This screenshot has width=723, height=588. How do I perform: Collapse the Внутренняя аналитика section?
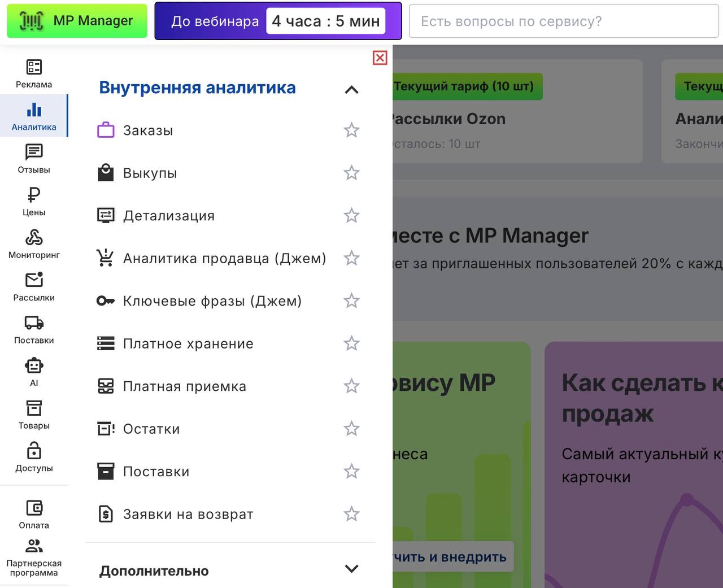tap(351, 89)
